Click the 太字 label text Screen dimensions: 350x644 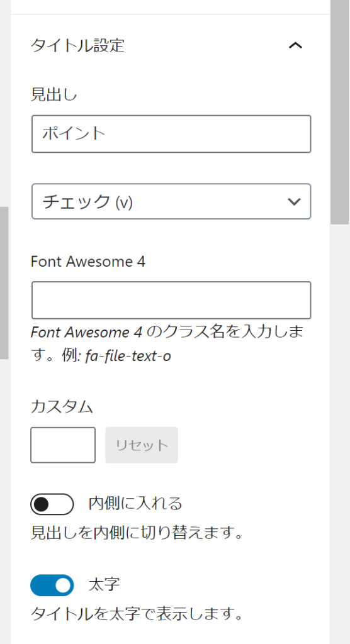[x=104, y=584]
